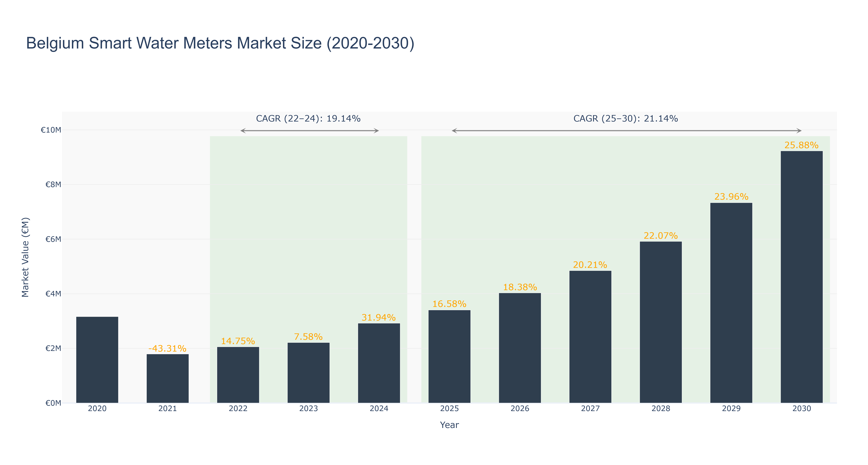Click the 'CAGR (25–30): 21.14%' annotation
Viewport: 868px width, 465px height.
pos(626,119)
